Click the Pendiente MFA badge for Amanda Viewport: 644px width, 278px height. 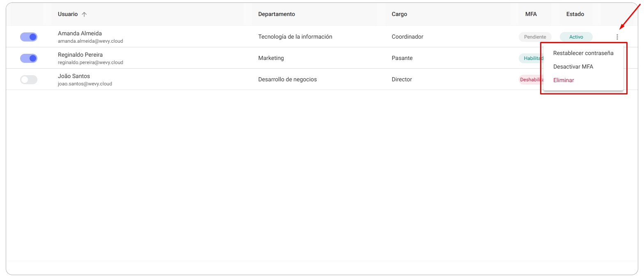535,37
